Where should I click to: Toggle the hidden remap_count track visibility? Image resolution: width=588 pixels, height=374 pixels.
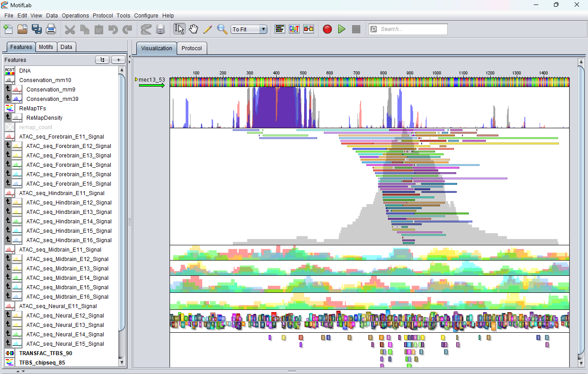coord(10,127)
